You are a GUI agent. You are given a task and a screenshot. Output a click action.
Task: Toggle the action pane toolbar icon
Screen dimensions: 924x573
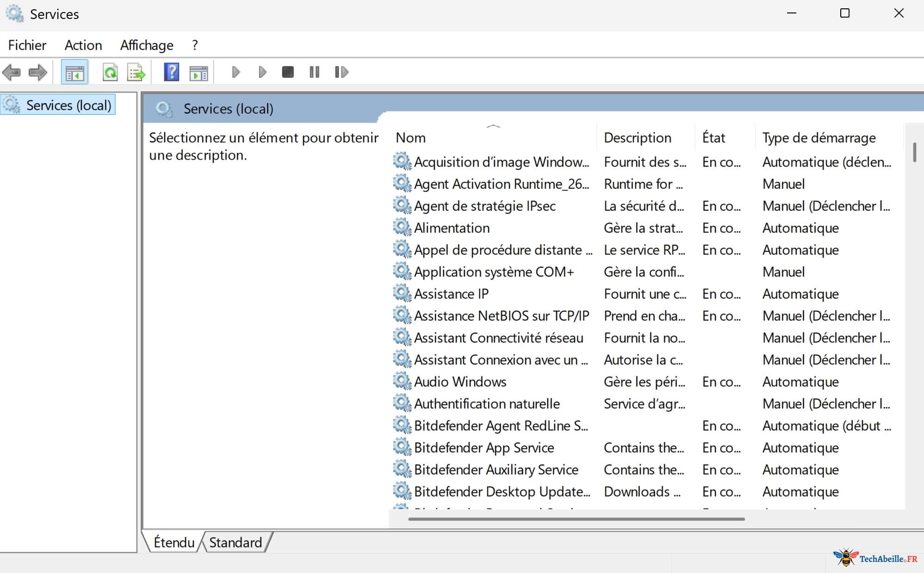click(198, 73)
